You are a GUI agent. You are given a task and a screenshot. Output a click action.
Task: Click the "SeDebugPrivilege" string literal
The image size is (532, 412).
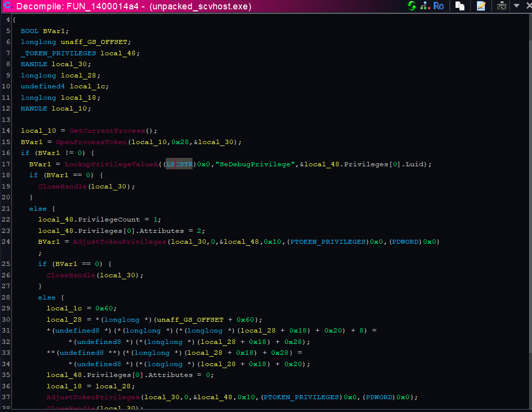click(255, 164)
